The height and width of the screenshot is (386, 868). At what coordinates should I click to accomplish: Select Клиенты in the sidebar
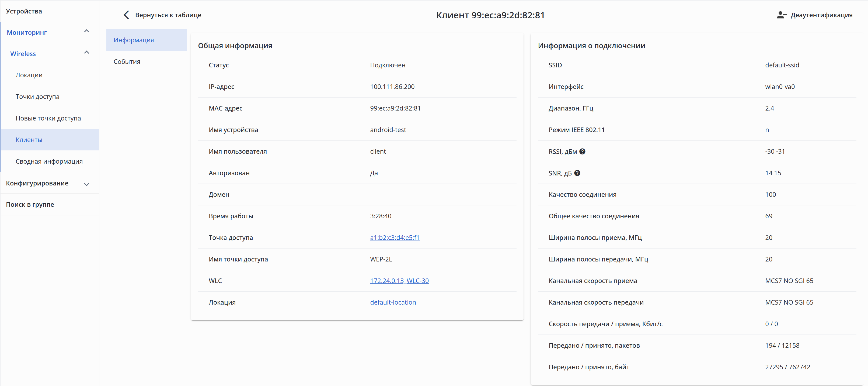29,140
